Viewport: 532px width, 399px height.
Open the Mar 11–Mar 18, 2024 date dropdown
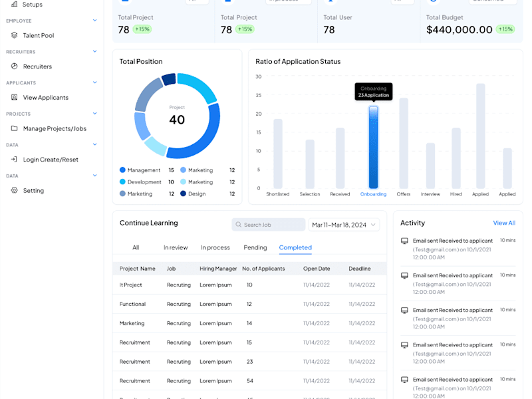tap(344, 225)
